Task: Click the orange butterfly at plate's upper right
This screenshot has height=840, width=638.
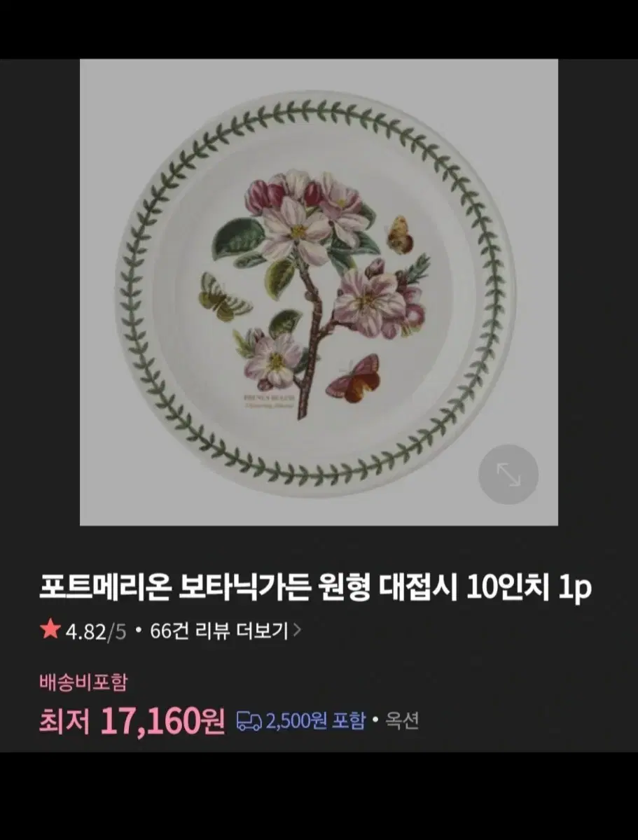Action: (399, 234)
